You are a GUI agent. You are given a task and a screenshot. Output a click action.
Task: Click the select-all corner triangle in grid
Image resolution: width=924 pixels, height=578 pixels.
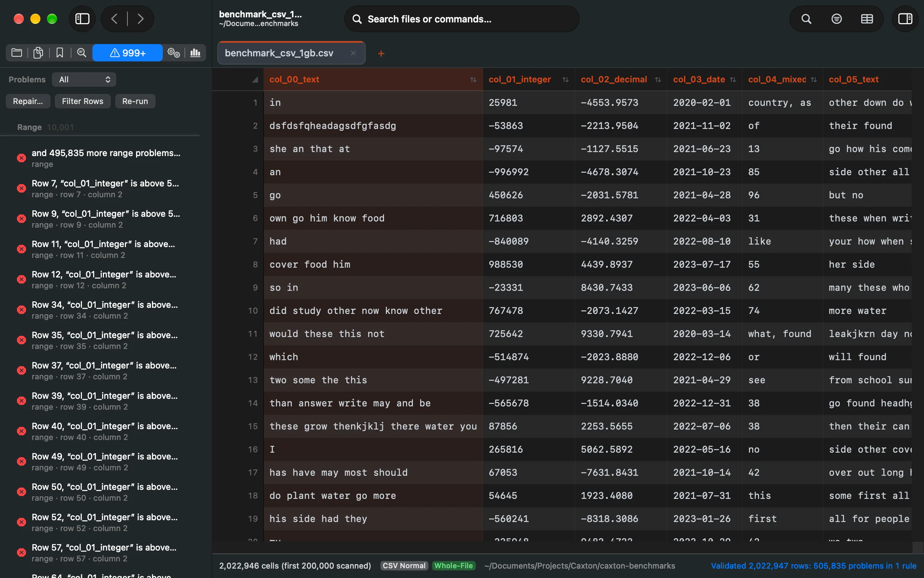coord(255,79)
